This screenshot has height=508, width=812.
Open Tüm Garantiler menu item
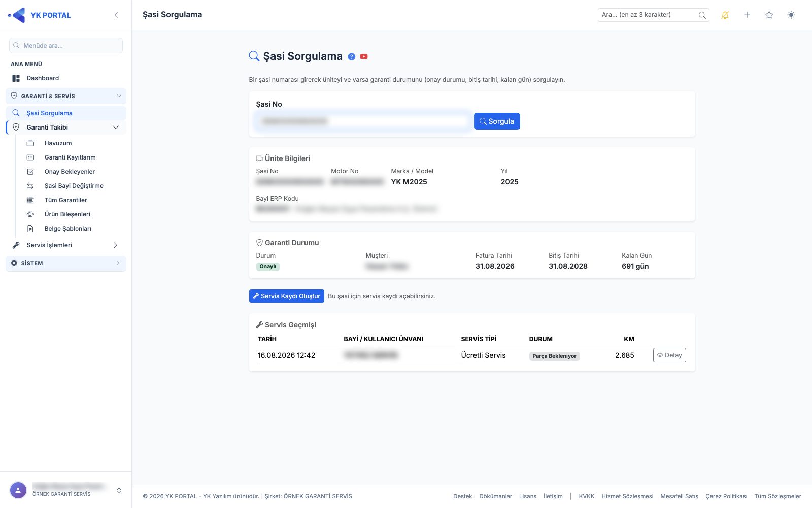[x=65, y=200]
